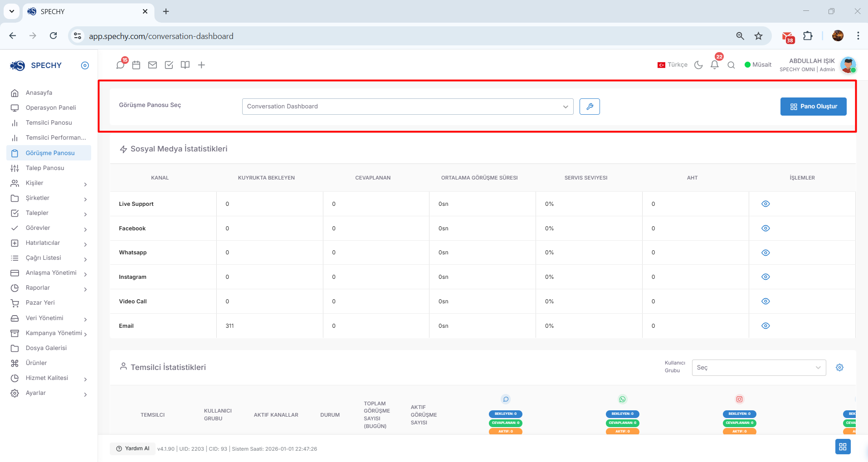The width and height of the screenshot is (868, 462).
Task: Click the SERVIS SEVIYESI column header
Action: (x=586, y=178)
